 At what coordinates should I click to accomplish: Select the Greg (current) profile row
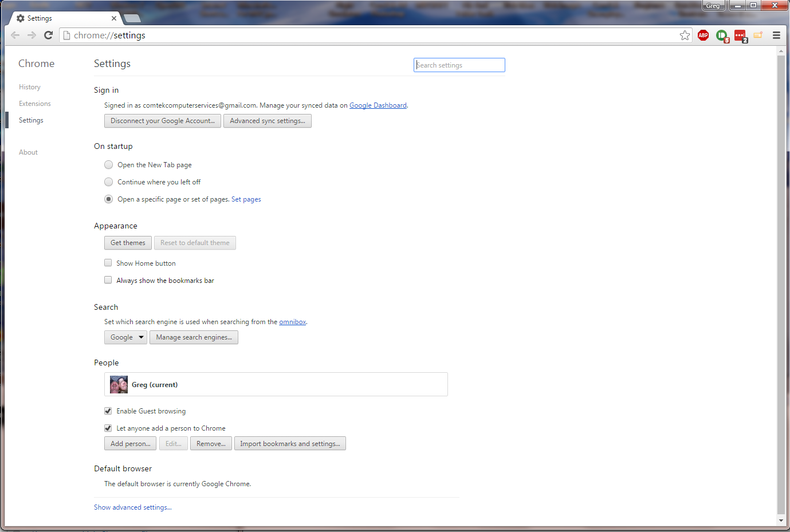click(x=276, y=384)
